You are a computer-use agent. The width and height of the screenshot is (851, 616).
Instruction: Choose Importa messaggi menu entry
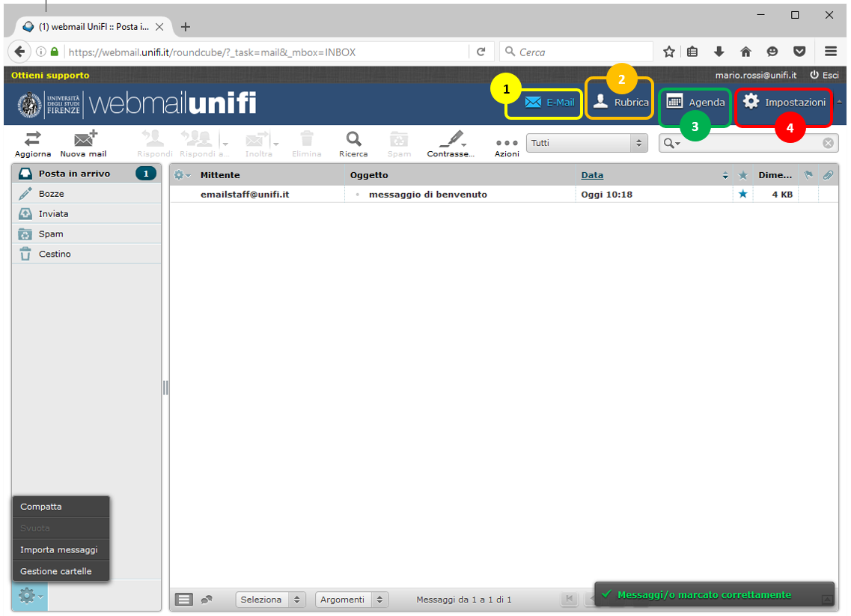pyautogui.click(x=61, y=550)
